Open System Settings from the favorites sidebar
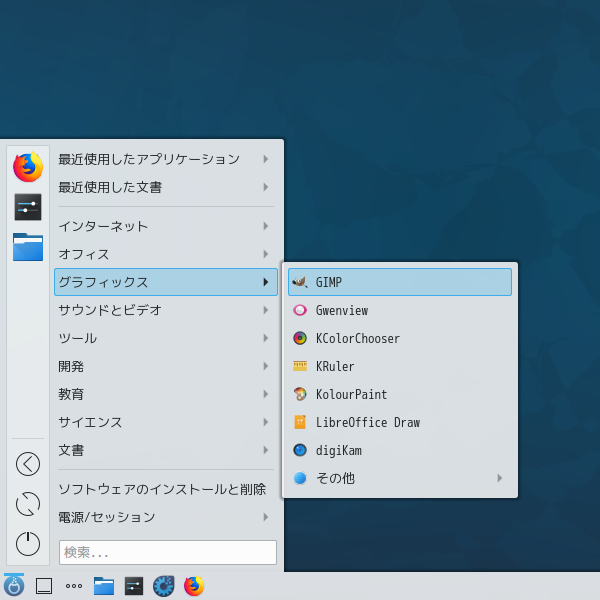The image size is (600, 600). click(x=28, y=207)
